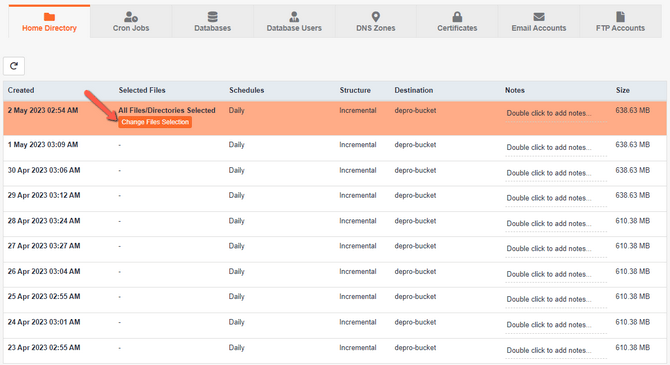This screenshot has width=670, height=365.
Task: Click the Cron Jobs user-clock icon
Action: (131, 17)
